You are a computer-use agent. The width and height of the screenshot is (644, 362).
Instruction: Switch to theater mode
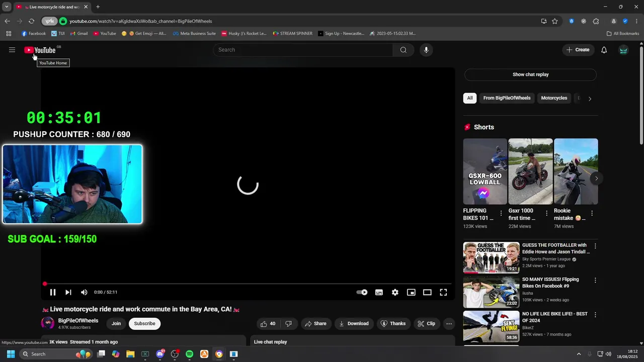[x=427, y=292]
